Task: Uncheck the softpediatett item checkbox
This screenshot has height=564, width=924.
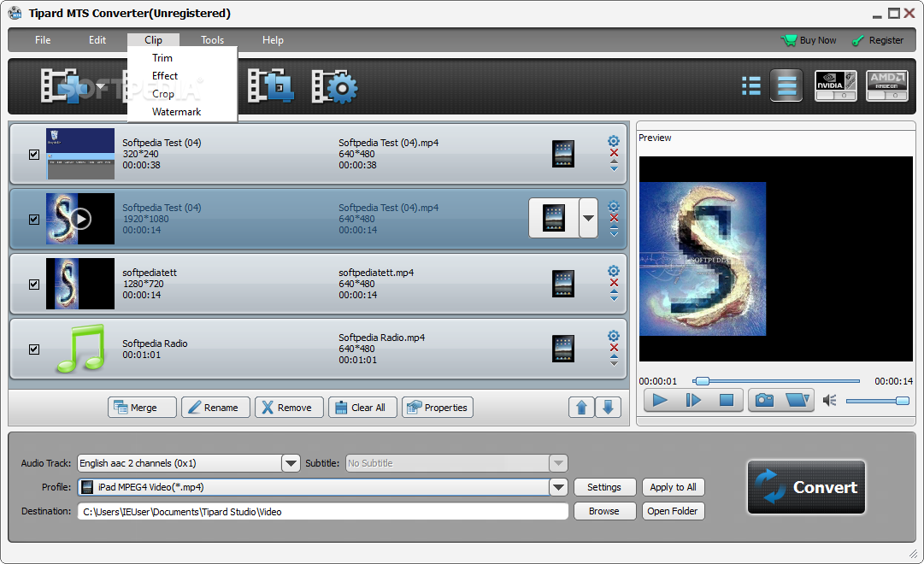Action: pyautogui.click(x=34, y=284)
